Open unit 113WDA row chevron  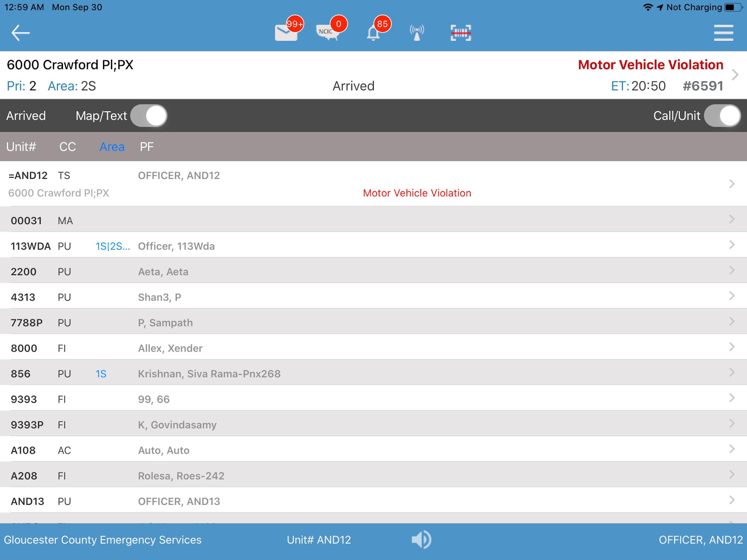pyautogui.click(x=731, y=245)
